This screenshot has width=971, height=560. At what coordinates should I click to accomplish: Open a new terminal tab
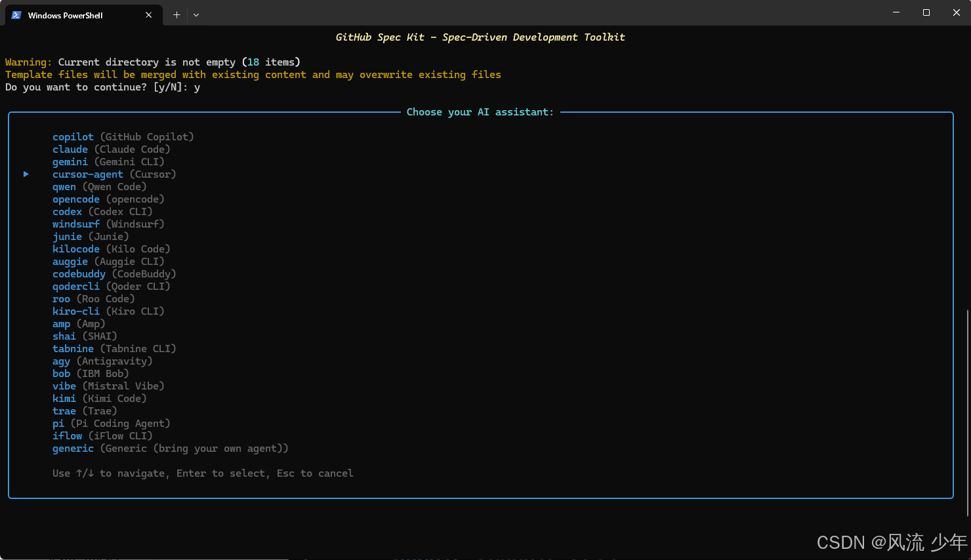[x=176, y=15]
